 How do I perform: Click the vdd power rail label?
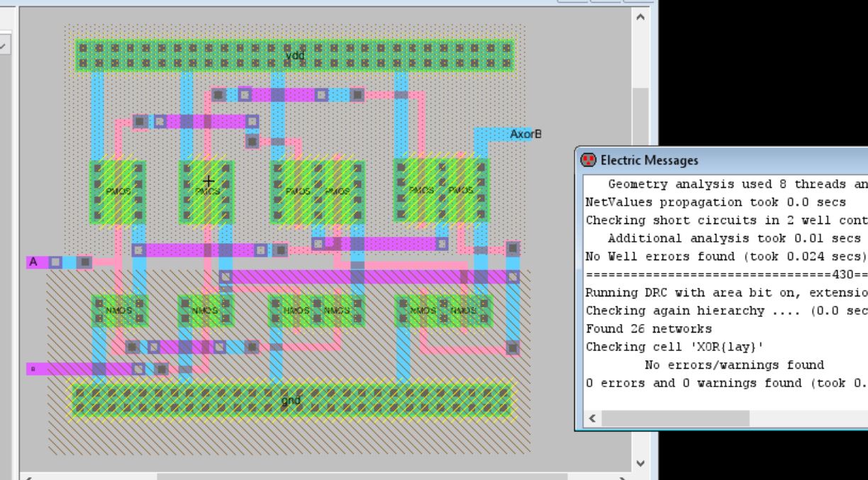tap(294, 55)
